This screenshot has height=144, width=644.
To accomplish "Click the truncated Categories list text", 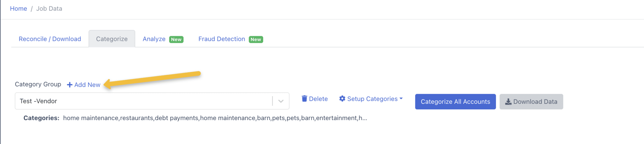I will click(x=215, y=118).
